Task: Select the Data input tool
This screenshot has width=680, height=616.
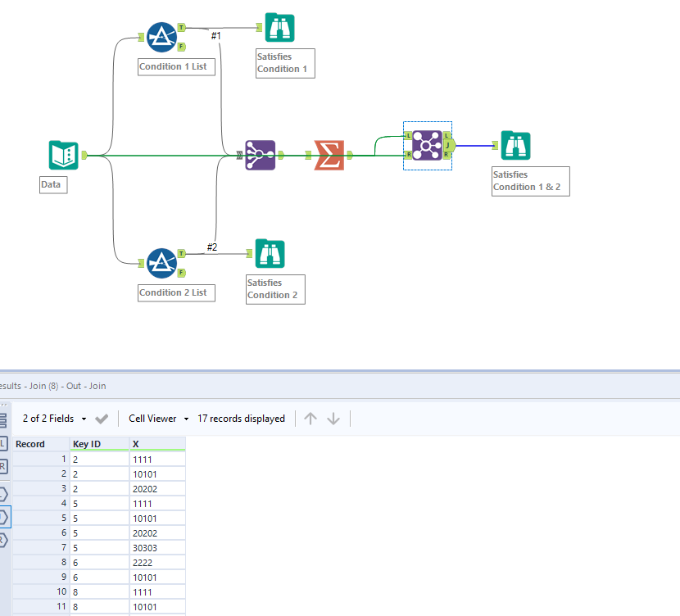Action: 63,154
